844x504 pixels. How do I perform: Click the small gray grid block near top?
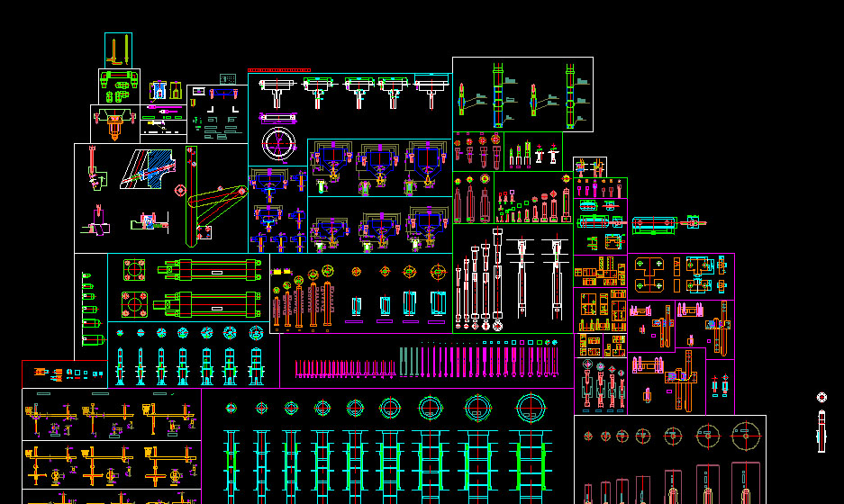[228, 79]
